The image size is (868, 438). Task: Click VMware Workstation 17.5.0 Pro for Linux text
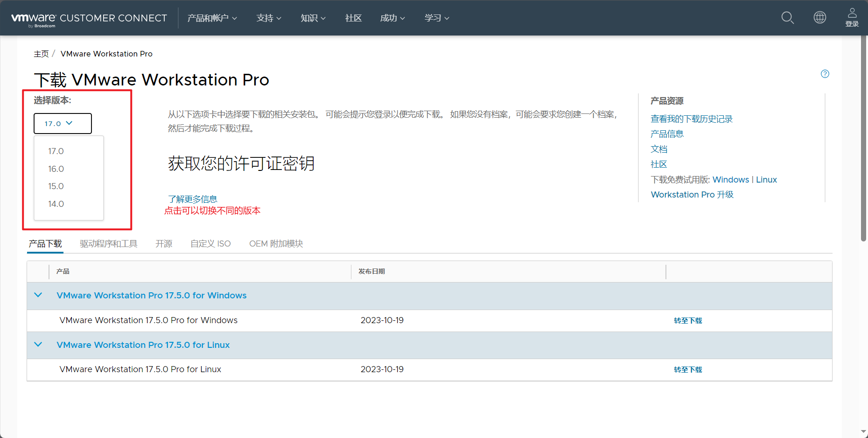(x=140, y=369)
